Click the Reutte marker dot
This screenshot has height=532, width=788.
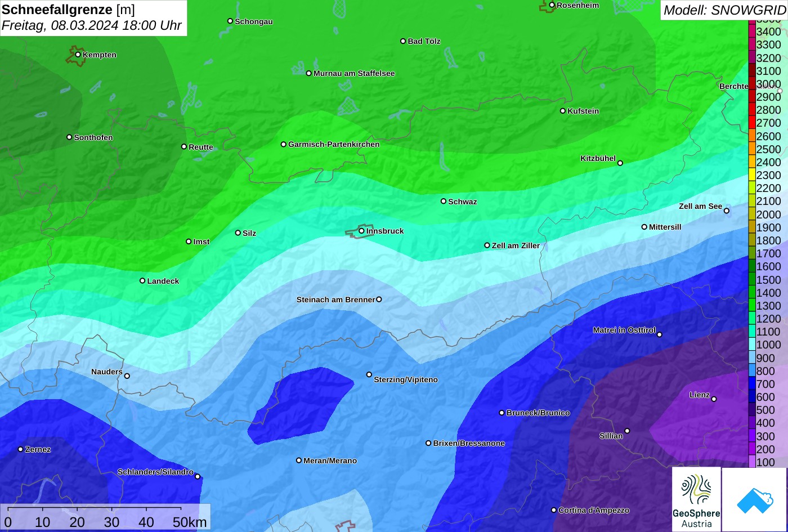click(183, 146)
